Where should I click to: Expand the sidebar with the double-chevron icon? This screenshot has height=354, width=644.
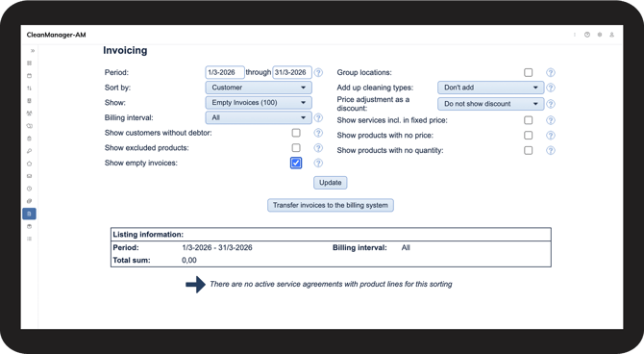[x=33, y=51]
